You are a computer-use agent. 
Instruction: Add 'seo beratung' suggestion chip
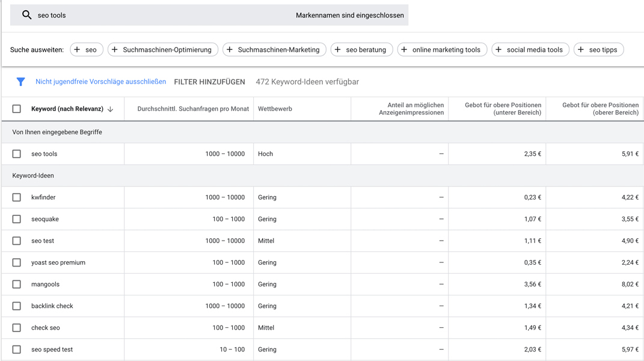pyautogui.click(x=361, y=50)
